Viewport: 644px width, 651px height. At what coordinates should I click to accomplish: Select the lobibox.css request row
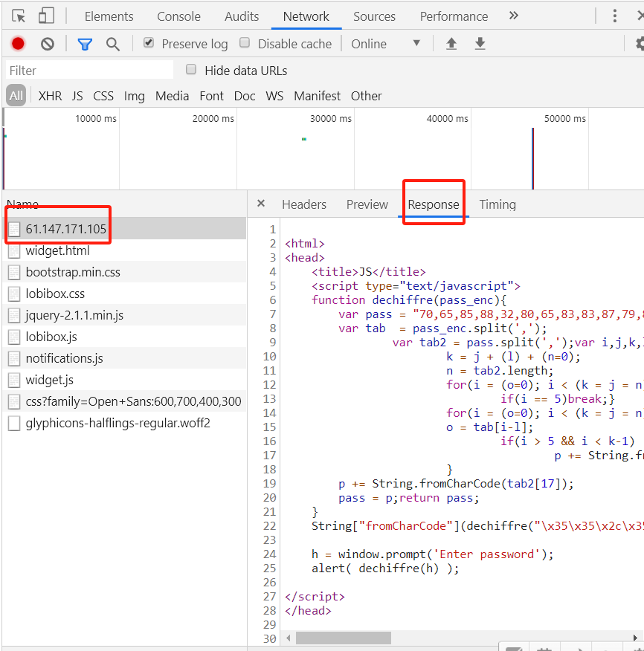coord(124,294)
